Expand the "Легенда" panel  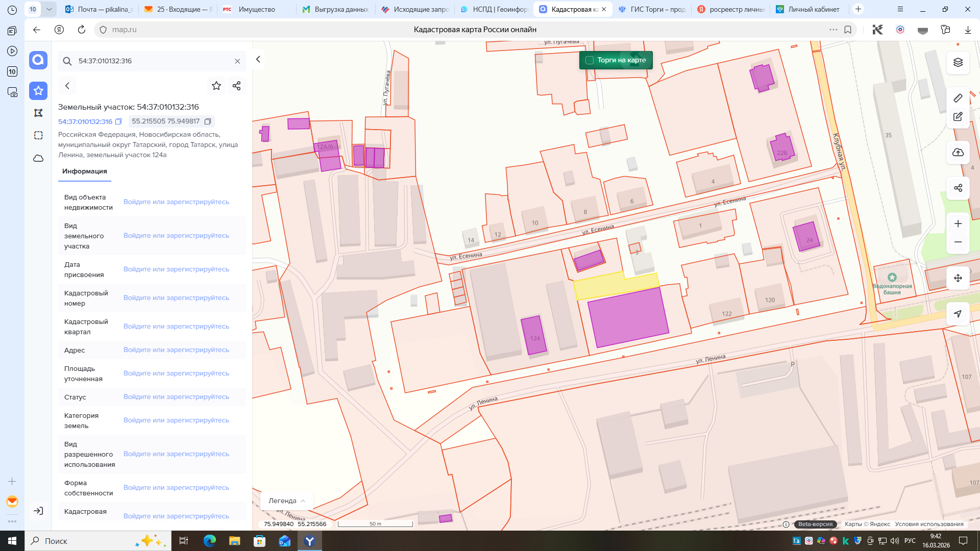(287, 501)
